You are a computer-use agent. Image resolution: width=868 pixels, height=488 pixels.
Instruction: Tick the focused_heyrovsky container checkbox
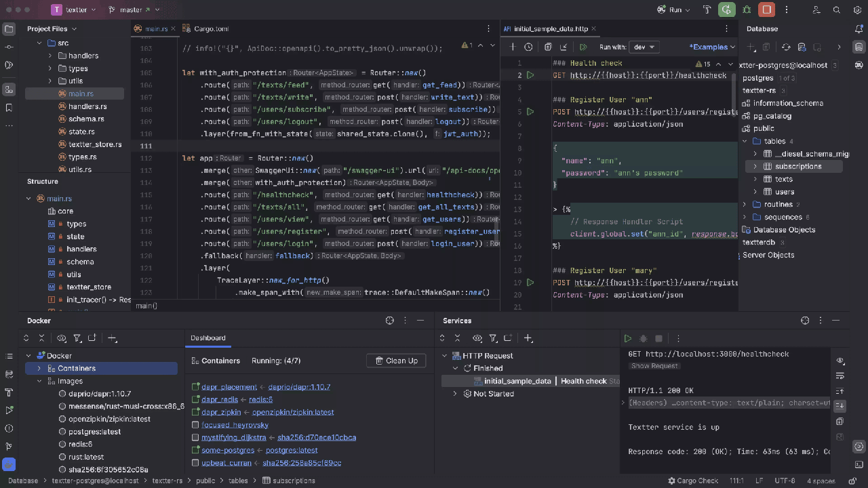pyautogui.click(x=195, y=425)
